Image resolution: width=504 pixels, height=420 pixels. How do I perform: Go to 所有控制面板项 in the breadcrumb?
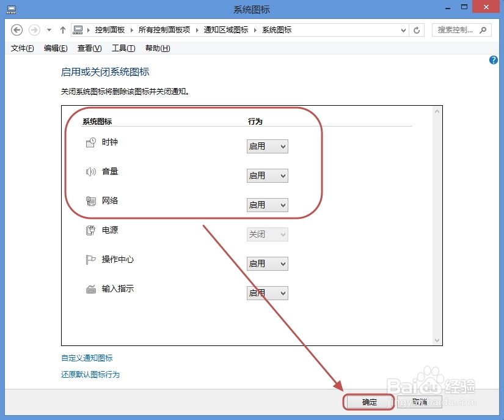164,30
